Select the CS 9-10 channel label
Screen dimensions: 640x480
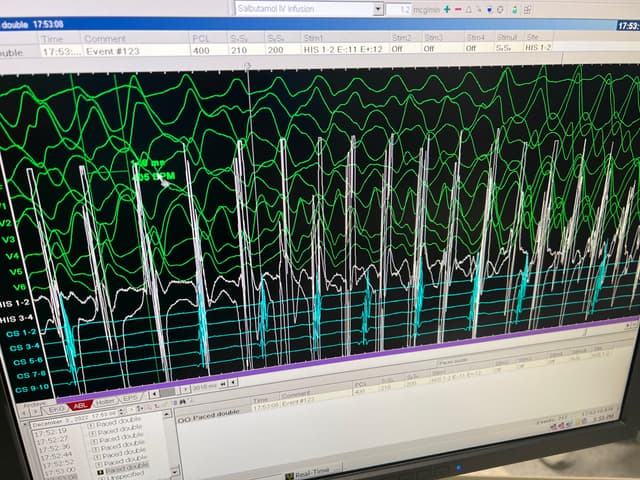[x=32, y=388]
